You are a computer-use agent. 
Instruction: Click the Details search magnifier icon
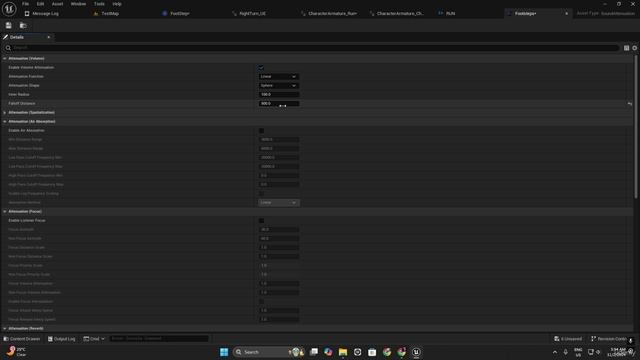point(8,48)
